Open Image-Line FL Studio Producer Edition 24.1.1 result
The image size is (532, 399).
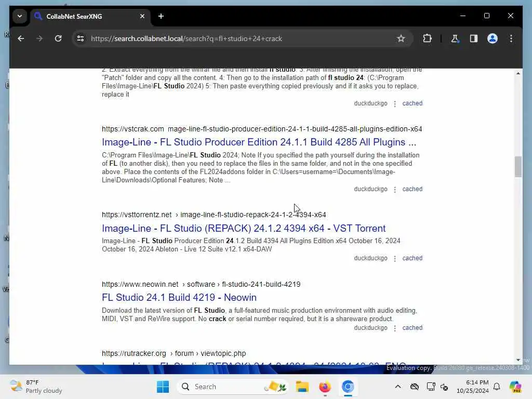coord(259,142)
